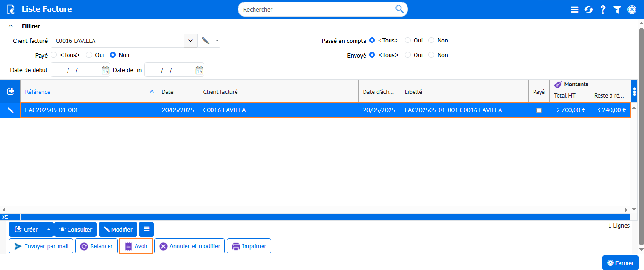The width and height of the screenshot is (644, 270).
Task: Expand Client facturé dropdown list
Action: (190, 41)
